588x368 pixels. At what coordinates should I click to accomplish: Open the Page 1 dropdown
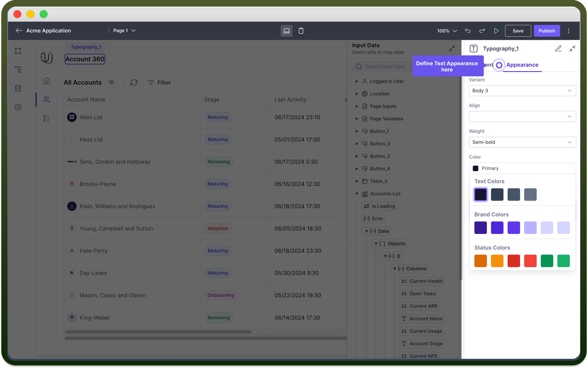pyautogui.click(x=124, y=31)
